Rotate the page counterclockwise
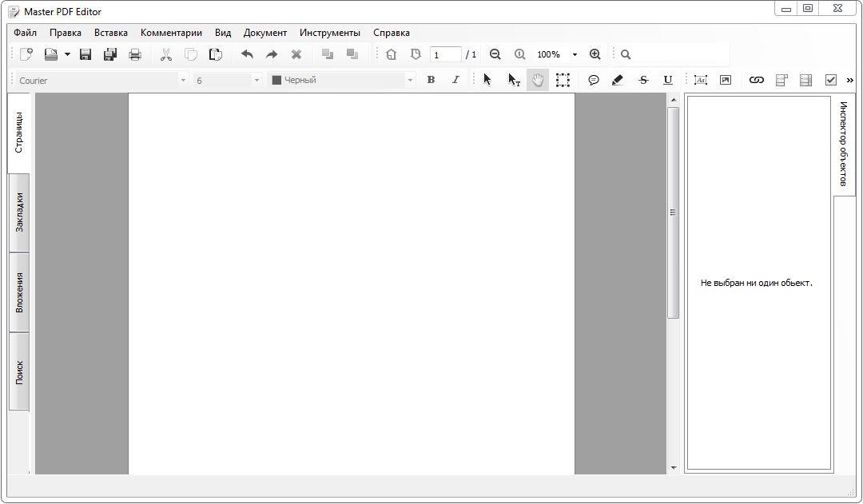 click(x=391, y=54)
